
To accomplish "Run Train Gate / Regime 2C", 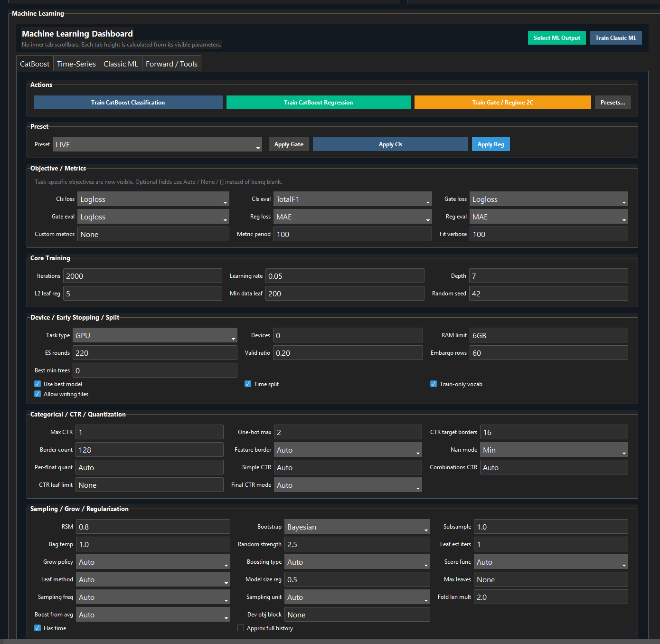I will [x=503, y=103].
